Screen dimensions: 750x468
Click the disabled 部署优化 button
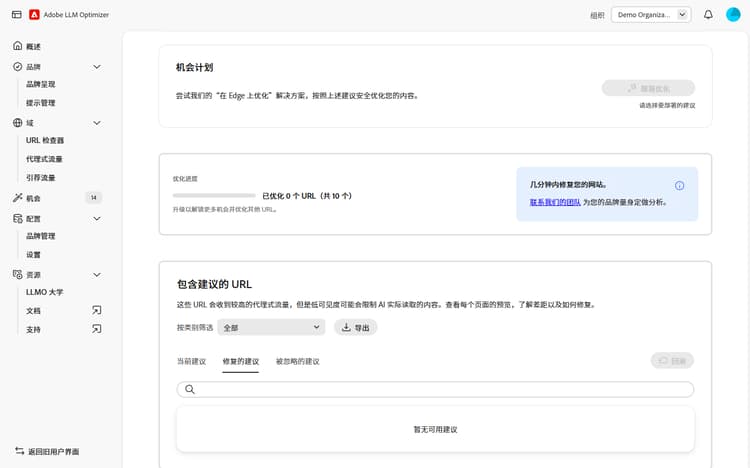648,88
